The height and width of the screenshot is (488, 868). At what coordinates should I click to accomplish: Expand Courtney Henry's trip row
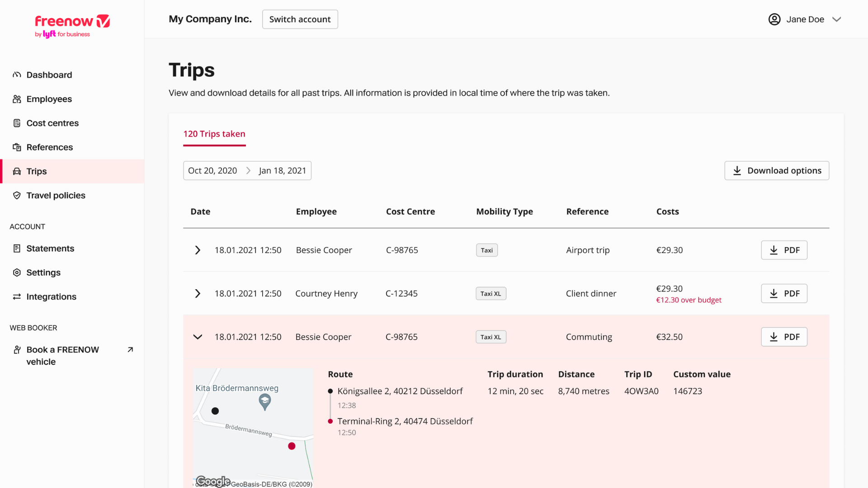point(198,294)
